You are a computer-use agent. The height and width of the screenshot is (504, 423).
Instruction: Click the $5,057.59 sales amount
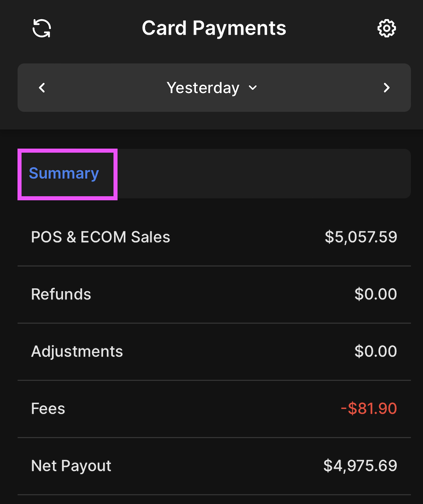361,237
